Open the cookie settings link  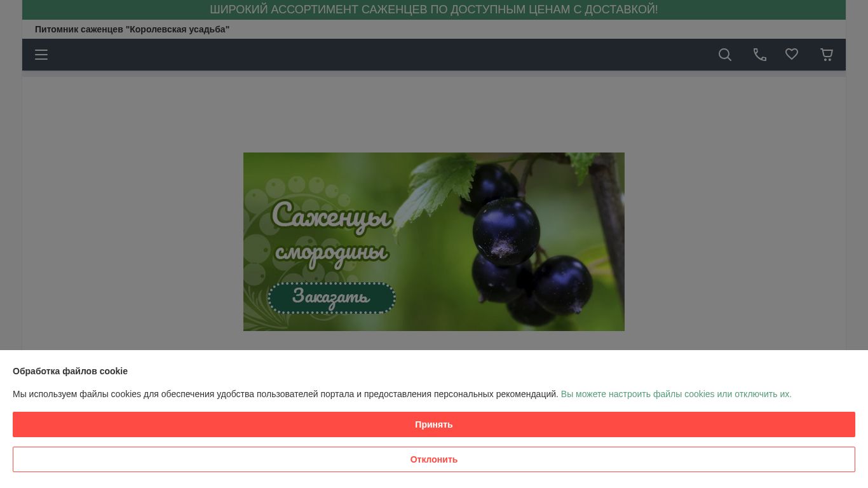pyautogui.click(x=676, y=394)
